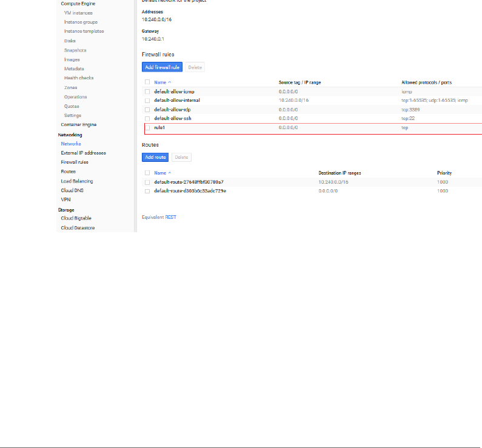The height and width of the screenshot is (448, 482).
Task: Click the 10.240.0.0/16 address under Addresses
Action: [157, 19]
